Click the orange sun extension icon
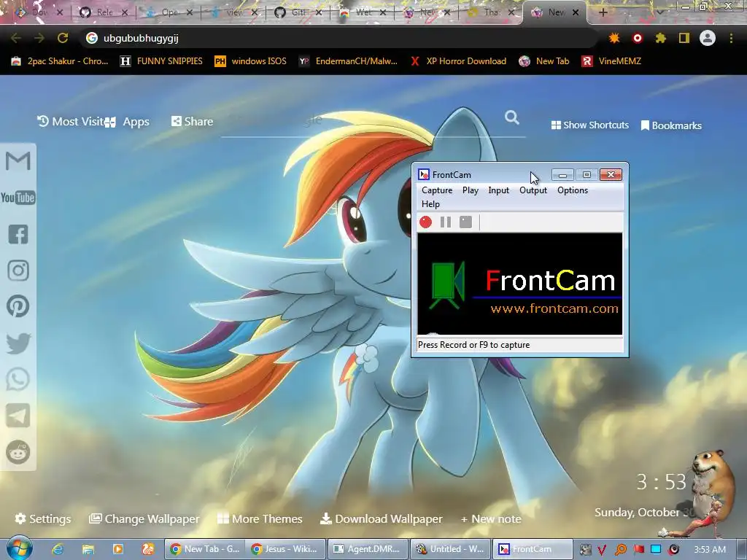 point(614,38)
